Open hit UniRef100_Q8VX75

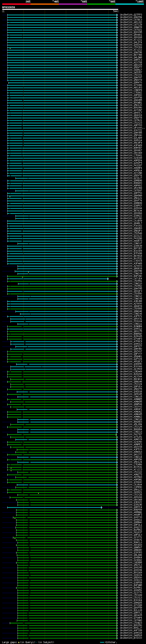(131, 331)
